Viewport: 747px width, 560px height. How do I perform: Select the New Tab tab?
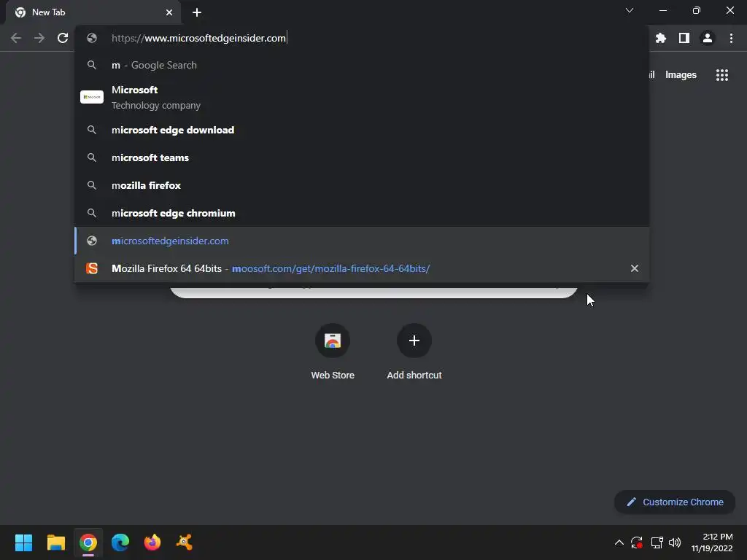(93, 12)
